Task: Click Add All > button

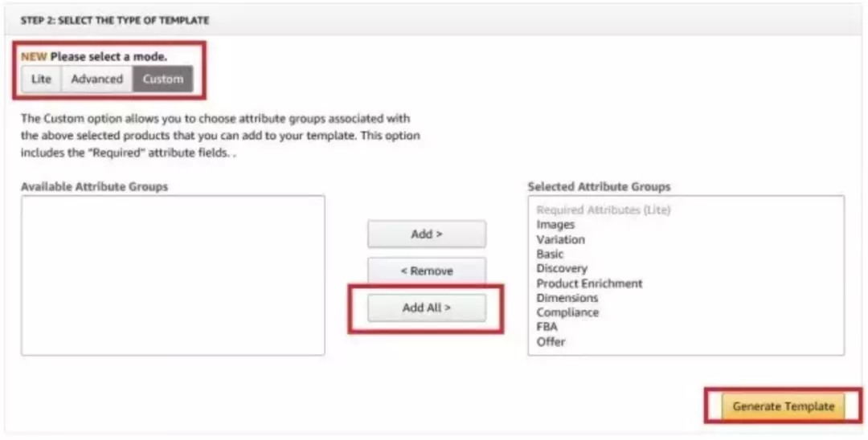Action: [x=427, y=308]
